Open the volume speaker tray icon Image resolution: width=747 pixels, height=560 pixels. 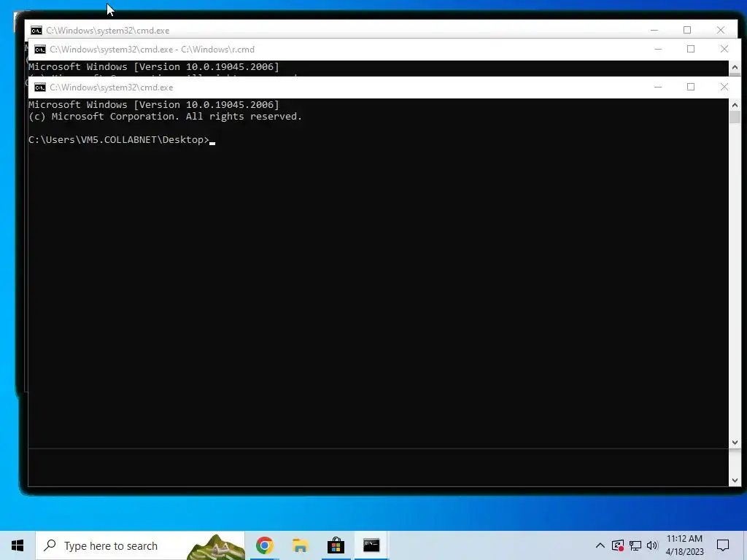652,545
